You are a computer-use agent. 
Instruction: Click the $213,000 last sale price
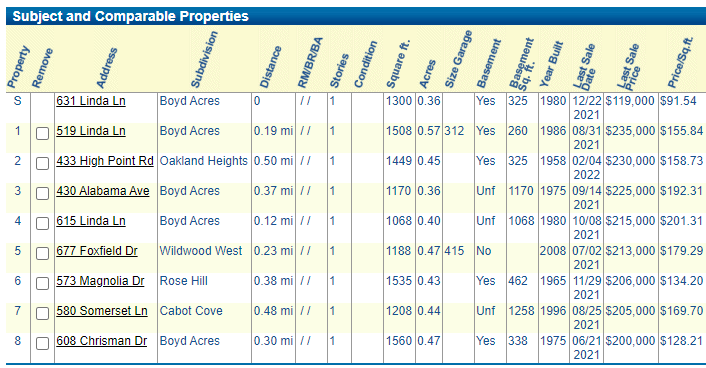point(630,250)
